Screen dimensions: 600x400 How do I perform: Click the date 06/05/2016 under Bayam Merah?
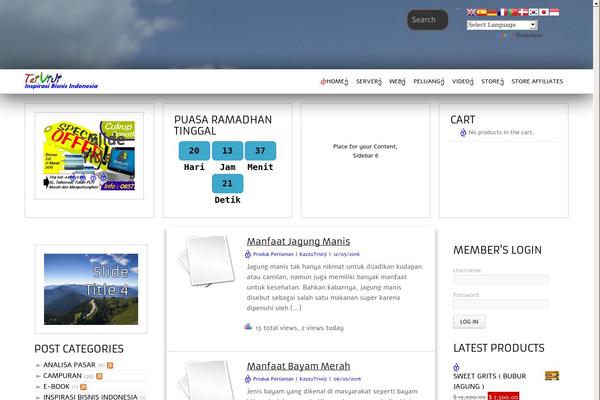click(347, 379)
